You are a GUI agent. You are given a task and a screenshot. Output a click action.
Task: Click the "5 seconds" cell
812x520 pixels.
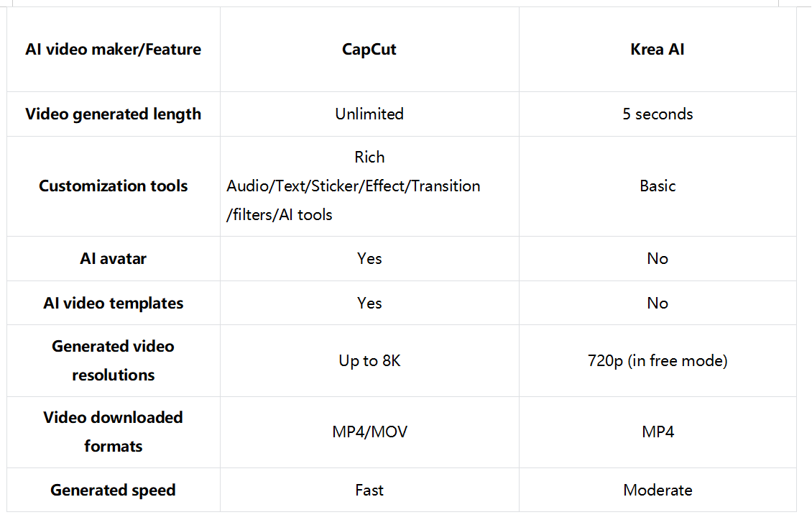[x=658, y=114]
